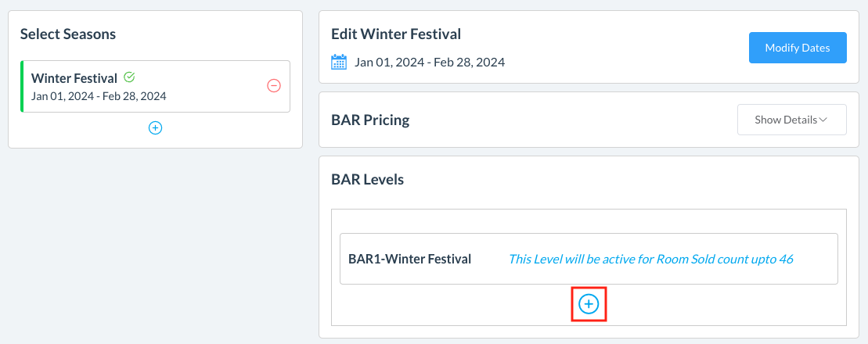The width and height of the screenshot is (868, 344).
Task: Click the date range under Edit Winter Festival
Action: tap(430, 62)
